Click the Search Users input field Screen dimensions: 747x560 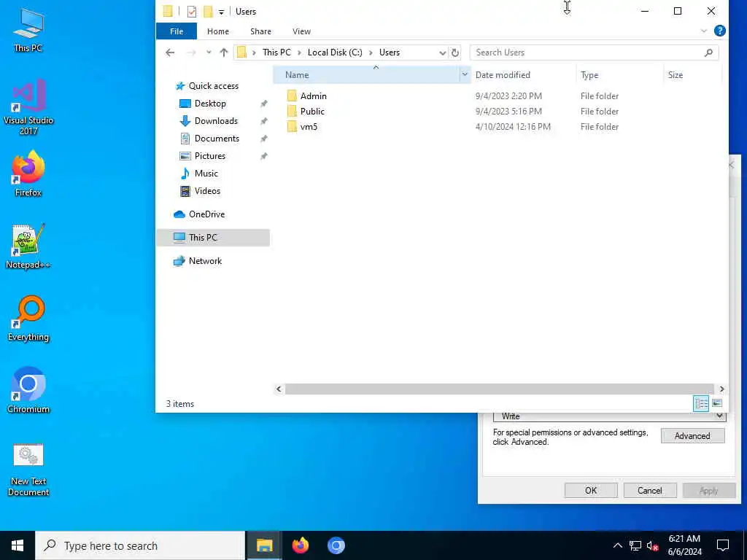pyautogui.click(x=586, y=52)
